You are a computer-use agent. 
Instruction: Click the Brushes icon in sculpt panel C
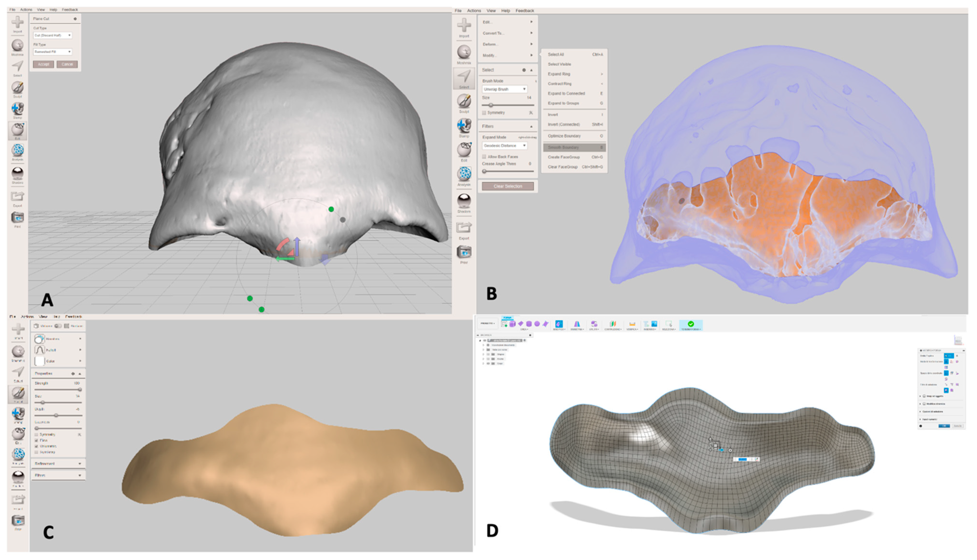[x=40, y=339]
